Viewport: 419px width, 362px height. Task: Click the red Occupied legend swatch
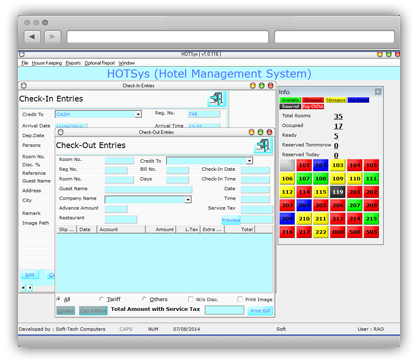(313, 100)
